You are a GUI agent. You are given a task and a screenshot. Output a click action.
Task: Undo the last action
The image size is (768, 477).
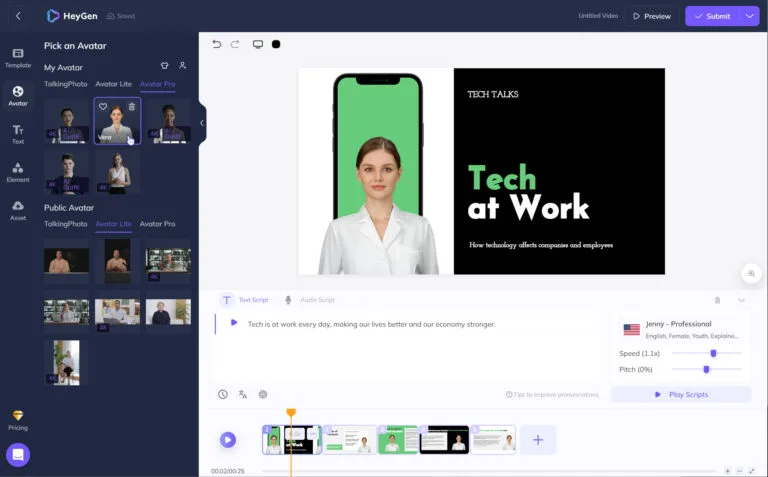point(216,44)
